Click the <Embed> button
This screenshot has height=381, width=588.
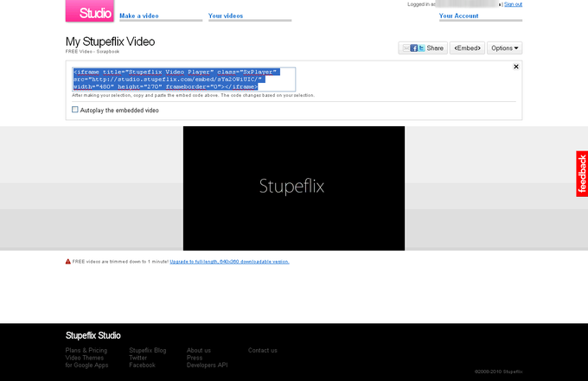pos(467,48)
